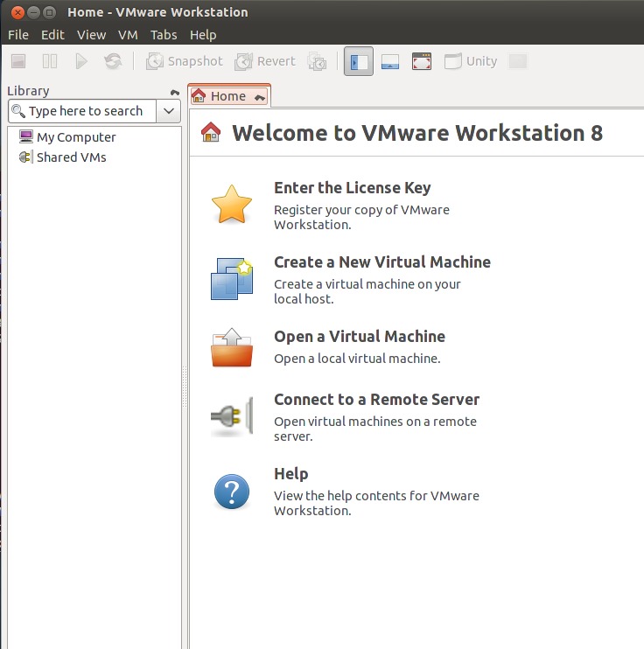
Task: Click the Unity mode toolbar button
Action: (471, 61)
